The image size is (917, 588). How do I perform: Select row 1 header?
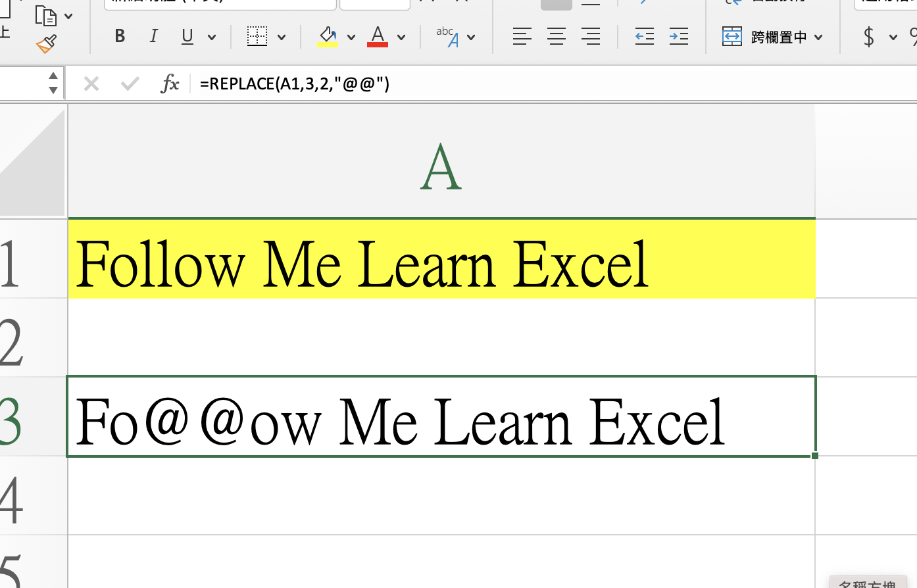[x=33, y=258]
